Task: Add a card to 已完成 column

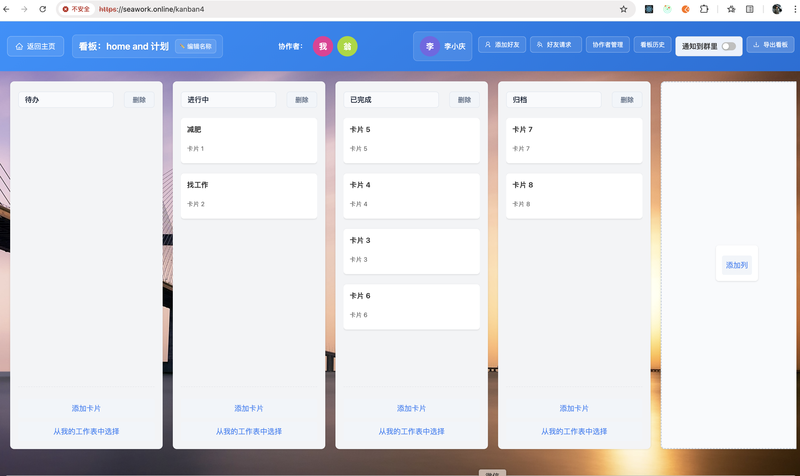Action: [x=412, y=408]
